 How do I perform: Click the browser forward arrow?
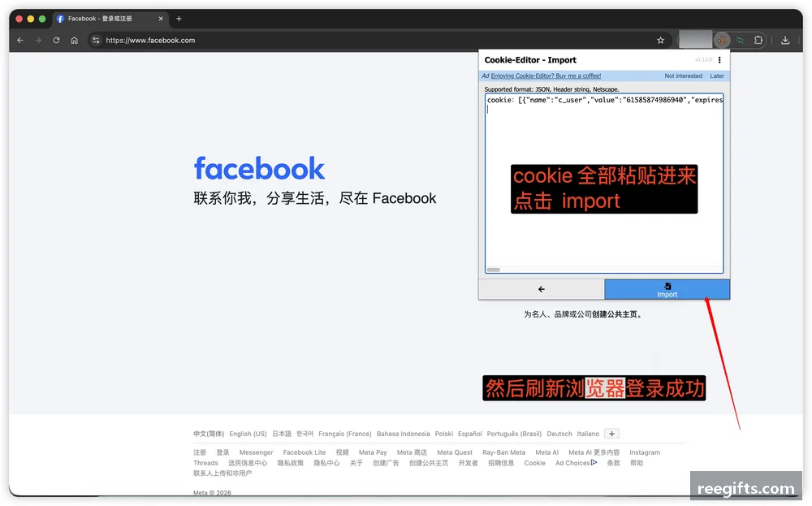click(38, 41)
